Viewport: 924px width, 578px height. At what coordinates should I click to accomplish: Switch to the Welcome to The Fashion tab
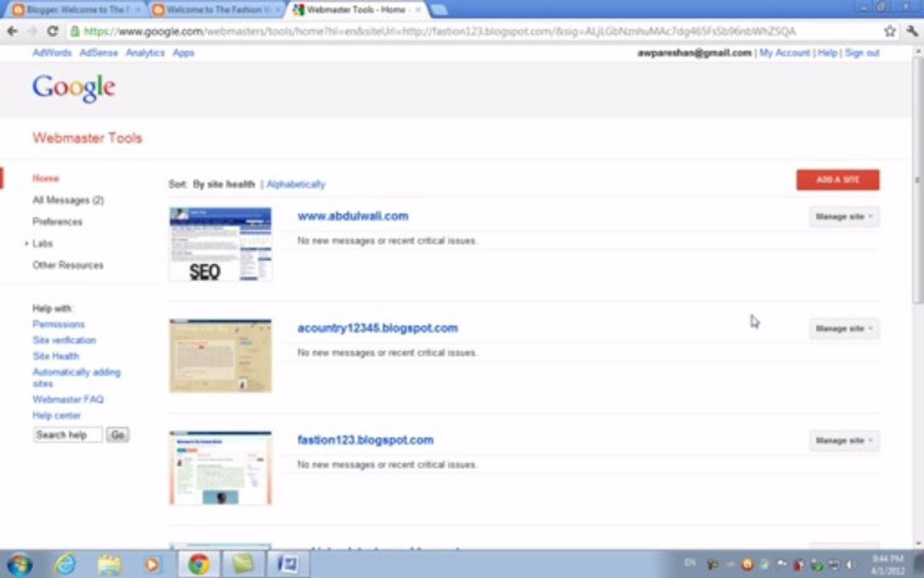pyautogui.click(x=217, y=10)
